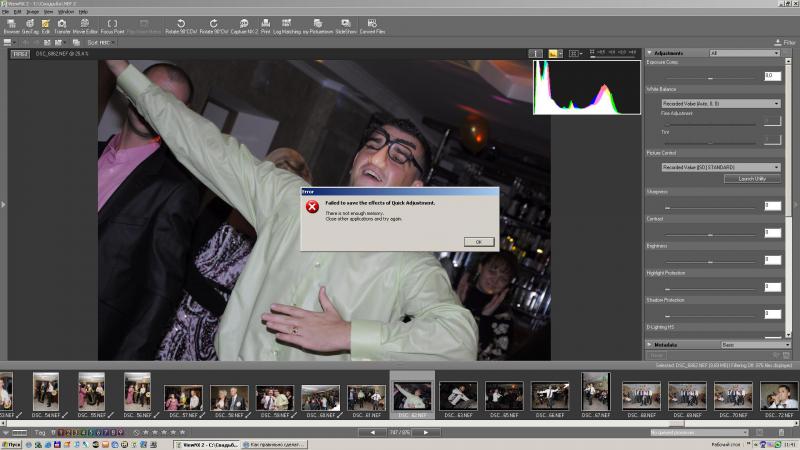Open the Adjustments 'All' dropdown
Screen dimensions: 800x450
point(744,53)
